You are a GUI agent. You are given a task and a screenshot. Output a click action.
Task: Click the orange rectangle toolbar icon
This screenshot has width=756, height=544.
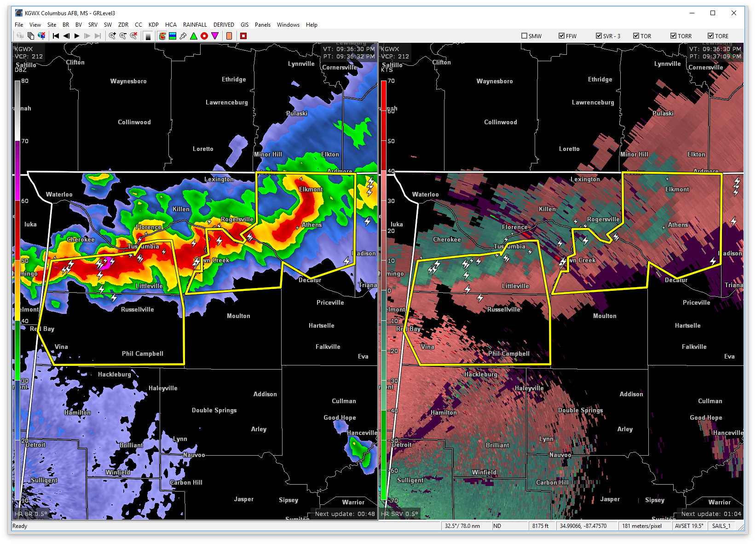click(x=229, y=36)
